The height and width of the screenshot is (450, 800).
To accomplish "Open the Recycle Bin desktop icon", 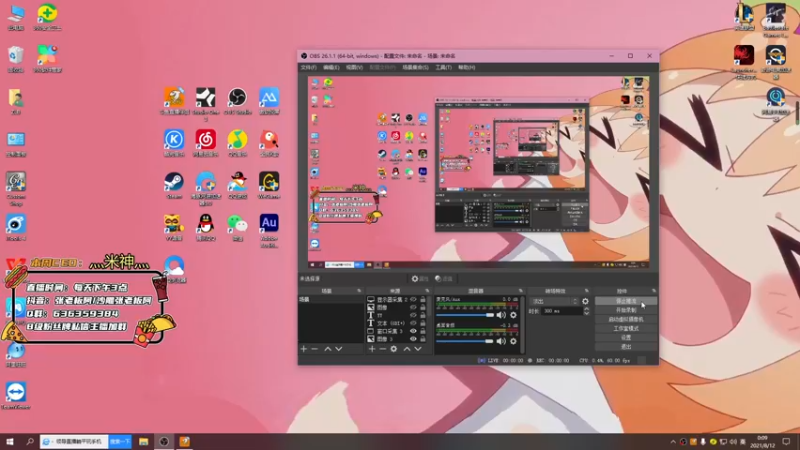I will click(16, 59).
